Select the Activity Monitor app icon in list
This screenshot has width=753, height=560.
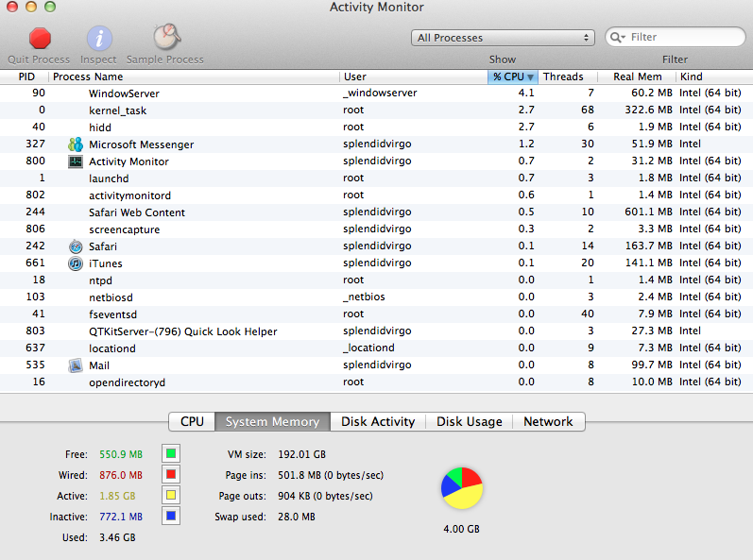coord(76,161)
